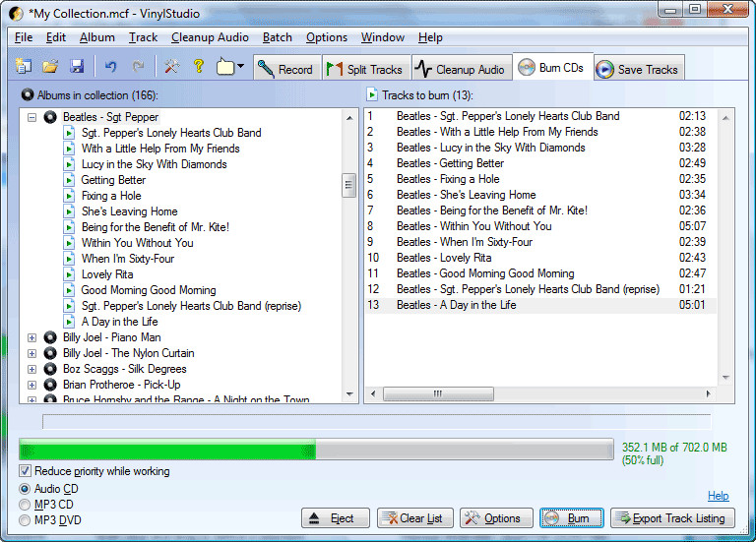Click the Redo arrow icon

[x=139, y=67]
